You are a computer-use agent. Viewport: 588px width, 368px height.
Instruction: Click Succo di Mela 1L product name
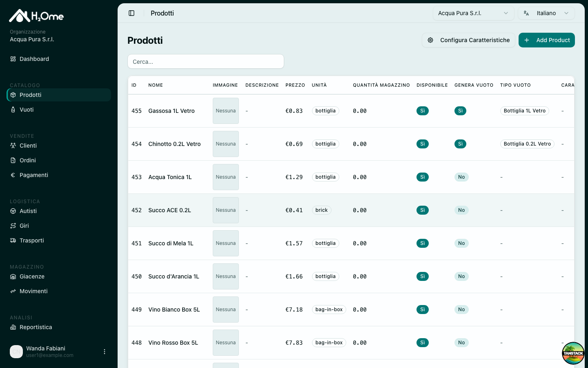(171, 243)
